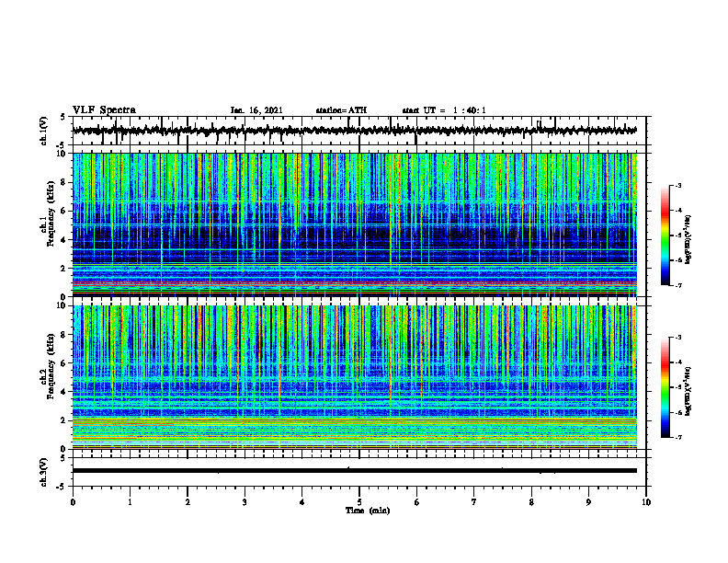Click the ch.1 waveform trace plot
This screenshot has width=728, height=563.
(x=354, y=131)
